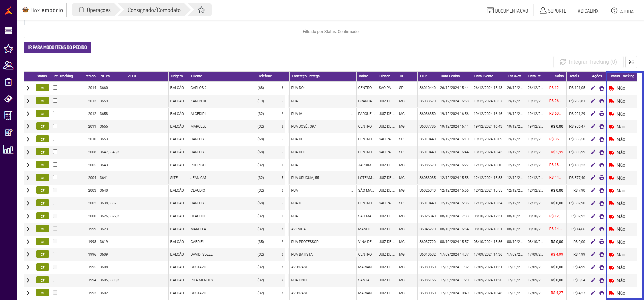Image resolution: width=644 pixels, height=300 pixels.
Task: Click CF status badge of order 2002
Action: click(x=43, y=203)
